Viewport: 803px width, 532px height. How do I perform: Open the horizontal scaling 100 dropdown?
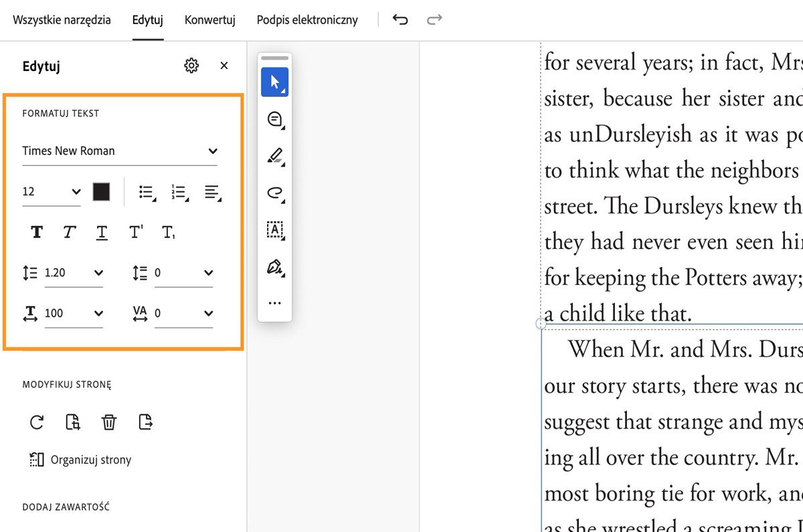[x=74, y=313]
